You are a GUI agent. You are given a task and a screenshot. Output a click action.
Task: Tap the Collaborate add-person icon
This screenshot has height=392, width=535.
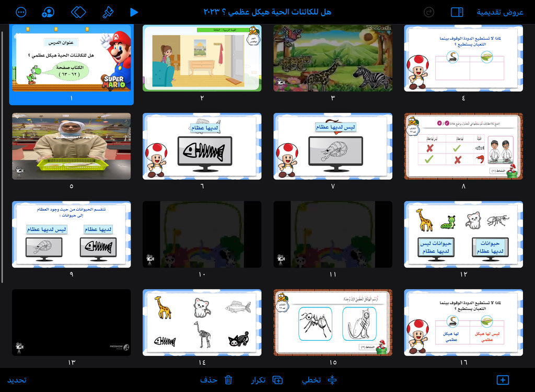coord(48,13)
